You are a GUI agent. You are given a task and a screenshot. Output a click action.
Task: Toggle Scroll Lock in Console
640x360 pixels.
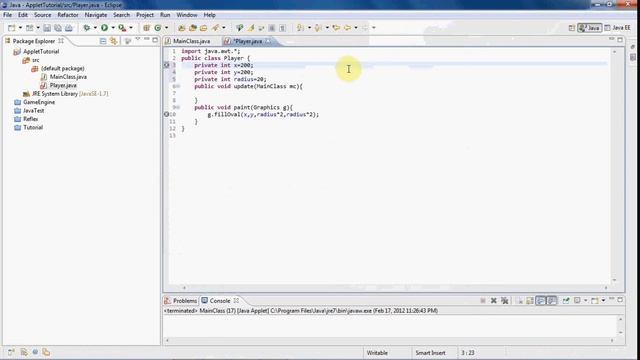[x=530, y=301]
